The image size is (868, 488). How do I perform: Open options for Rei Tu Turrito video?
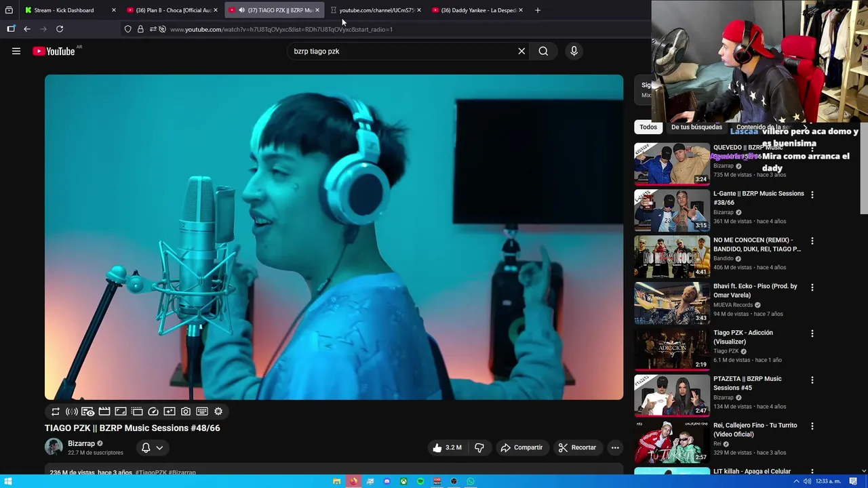click(x=812, y=426)
